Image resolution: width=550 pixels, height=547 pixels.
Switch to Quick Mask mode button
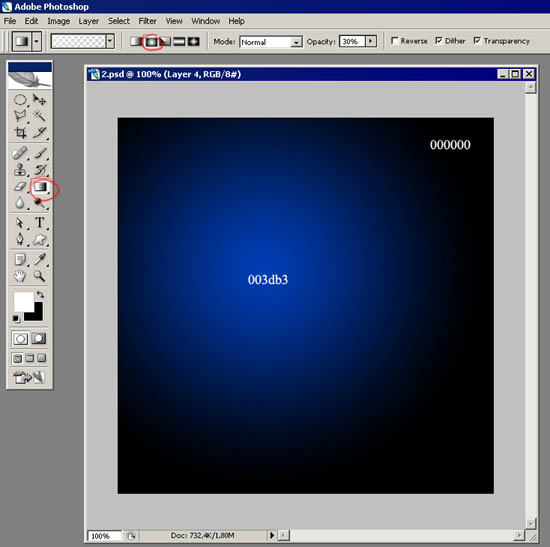click(x=39, y=339)
